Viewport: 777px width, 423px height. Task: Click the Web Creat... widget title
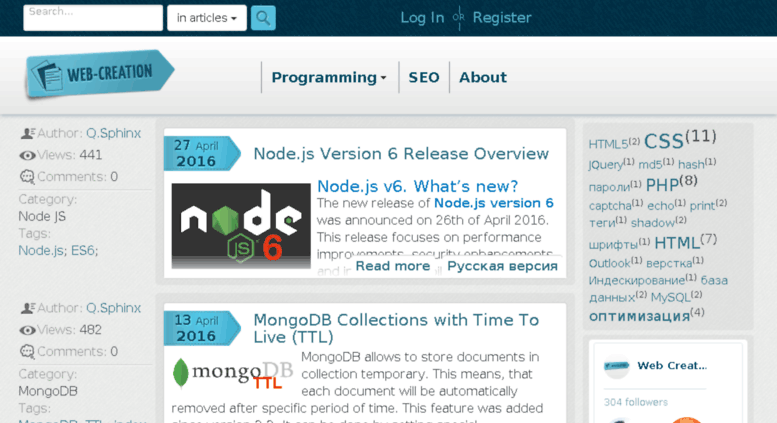click(672, 366)
